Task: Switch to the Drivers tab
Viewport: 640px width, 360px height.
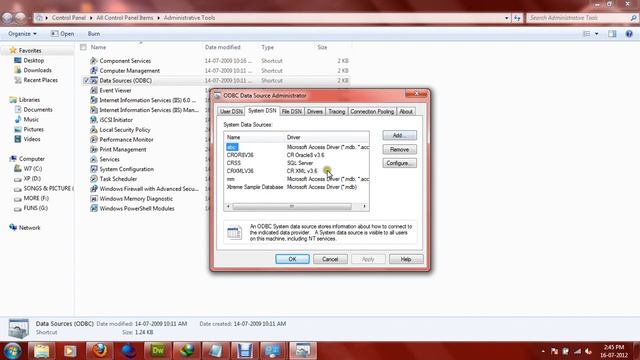Action: coord(315,111)
